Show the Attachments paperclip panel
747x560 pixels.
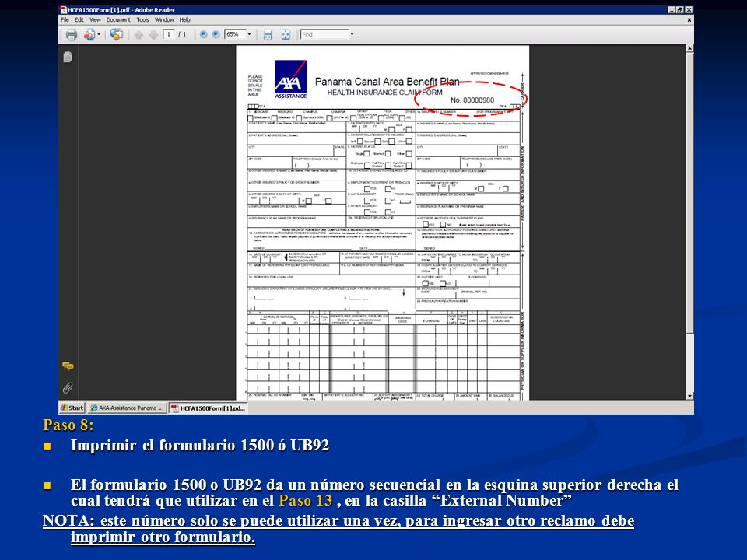tap(68, 387)
